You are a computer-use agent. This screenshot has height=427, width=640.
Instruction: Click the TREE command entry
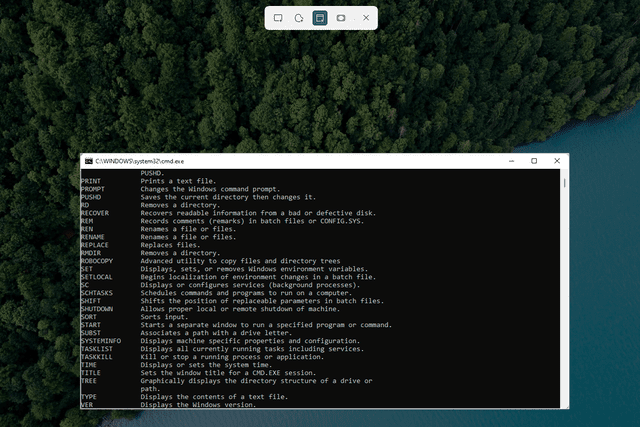(88, 380)
